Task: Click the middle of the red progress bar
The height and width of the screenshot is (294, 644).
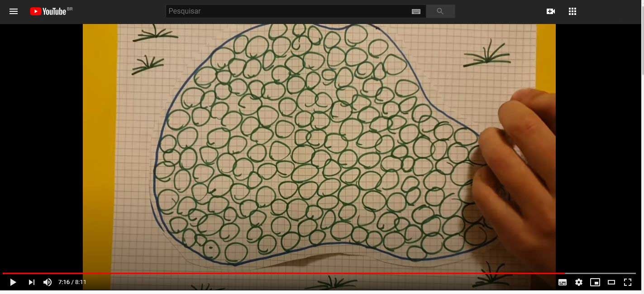Action: [283, 273]
